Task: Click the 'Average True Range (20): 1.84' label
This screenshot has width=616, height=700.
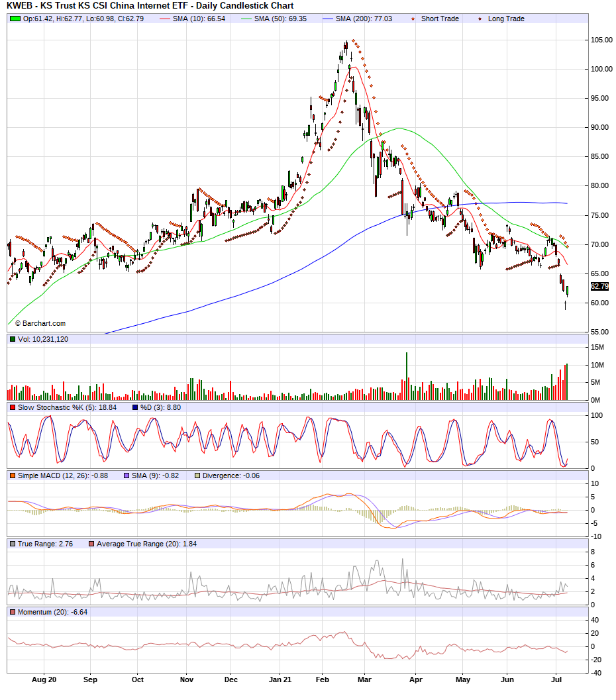Action: [x=147, y=544]
